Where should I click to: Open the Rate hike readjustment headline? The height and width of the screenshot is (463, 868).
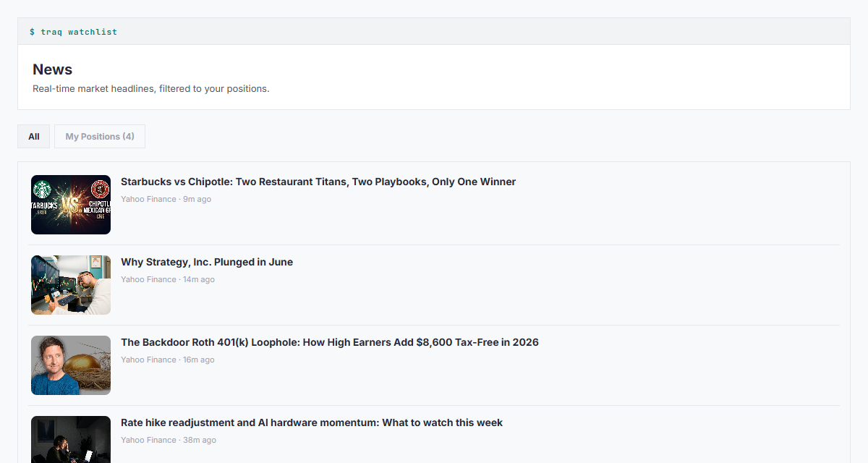pyautogui.click(x=312, y=422)
